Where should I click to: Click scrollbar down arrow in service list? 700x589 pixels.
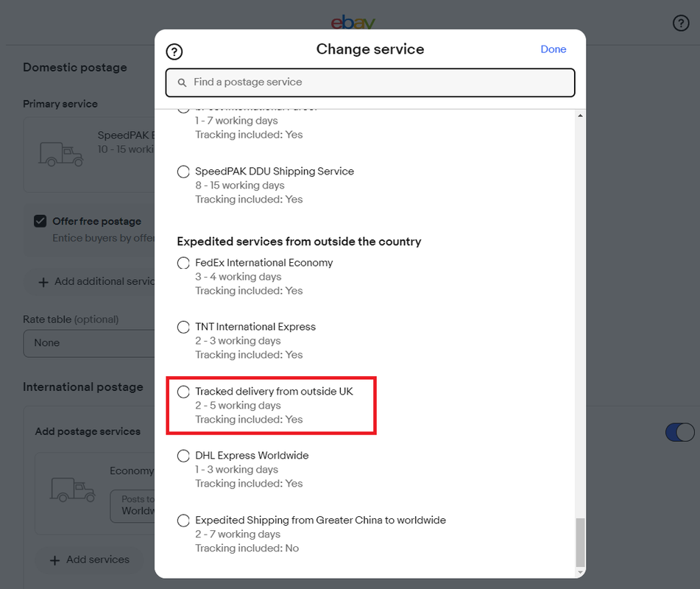[x=580, y=572]
